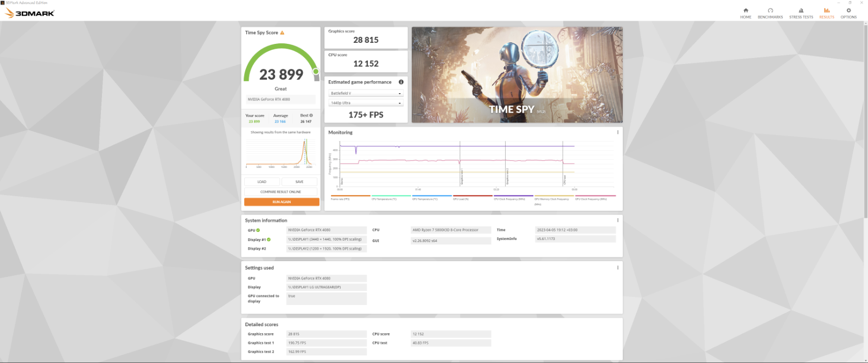This screenshot has width=868, height=363.
Task: Click the GUI version v2.26.8092 s64
Action: pyautogui.click(x=451, y=241)
